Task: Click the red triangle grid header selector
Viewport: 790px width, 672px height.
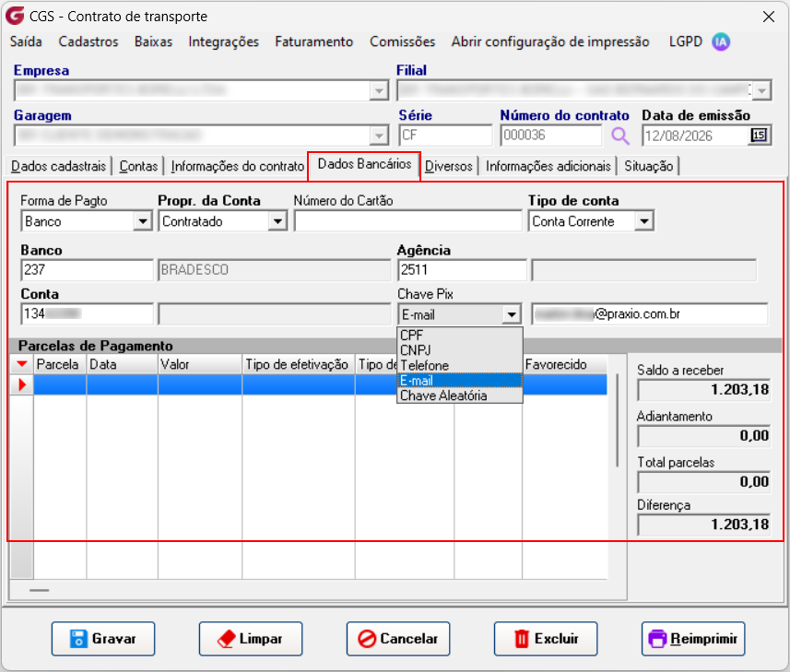Action: click(x=22, y=364)
